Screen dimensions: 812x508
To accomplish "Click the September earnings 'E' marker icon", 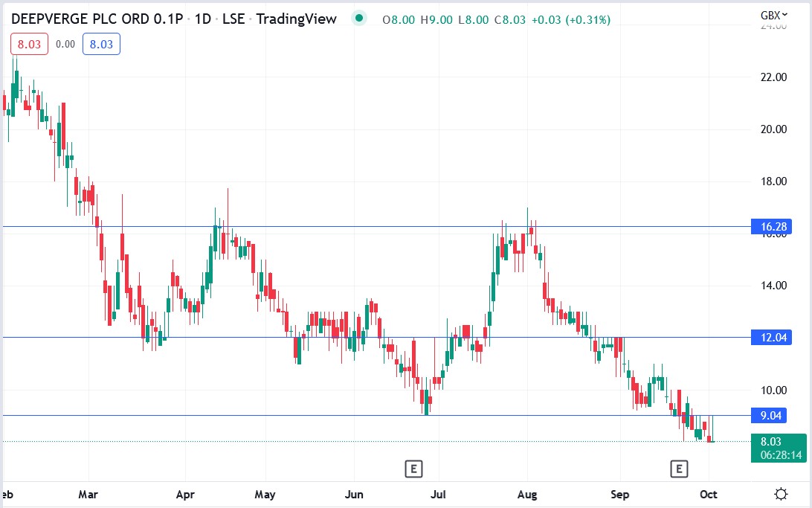I will 678,469.
